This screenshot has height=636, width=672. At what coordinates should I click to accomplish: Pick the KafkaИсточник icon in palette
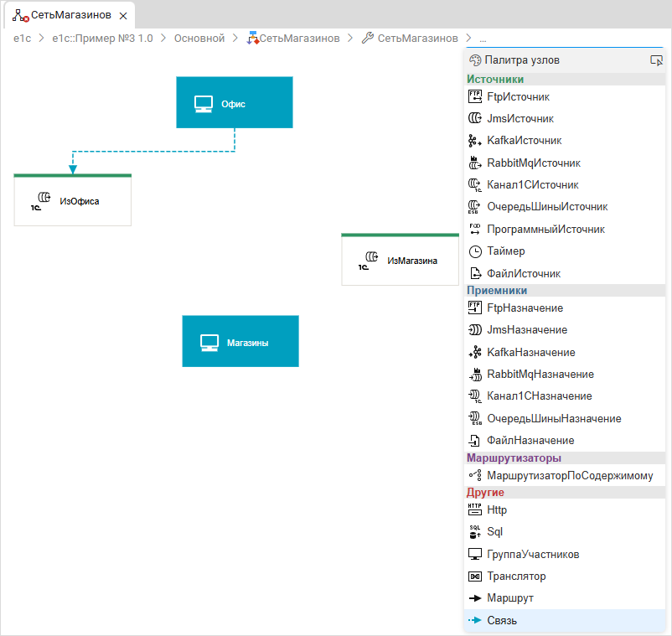click(474, 141)
